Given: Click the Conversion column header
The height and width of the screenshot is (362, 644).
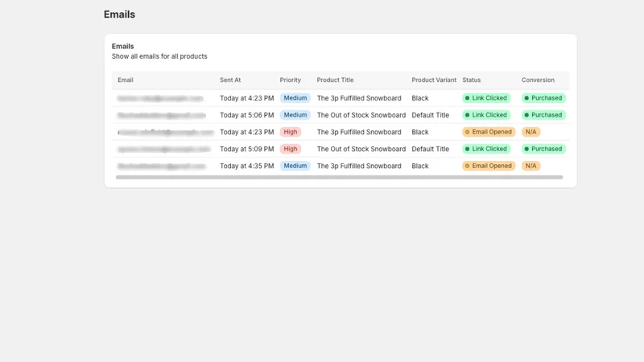Looking at the screenshot, I should click(x=538, y=80).
